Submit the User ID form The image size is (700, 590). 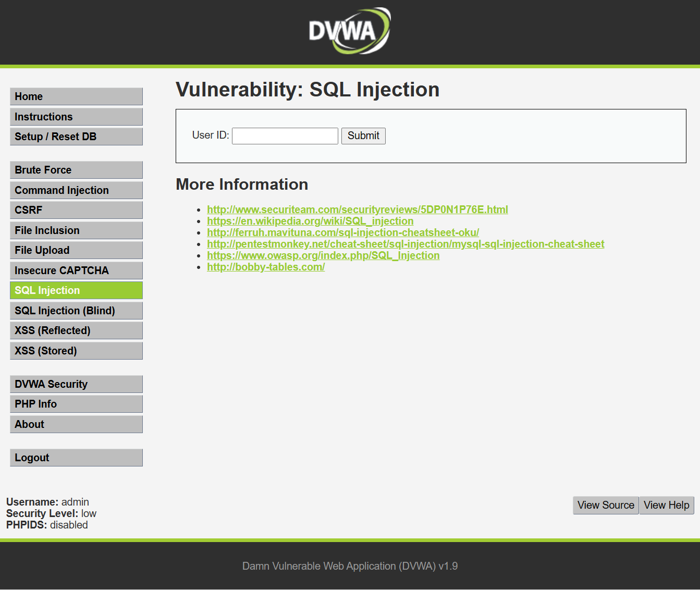[363, 136]
